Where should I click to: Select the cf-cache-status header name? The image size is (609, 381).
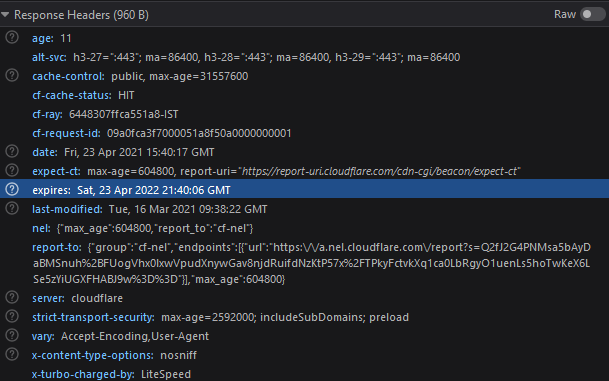point(72,95)
